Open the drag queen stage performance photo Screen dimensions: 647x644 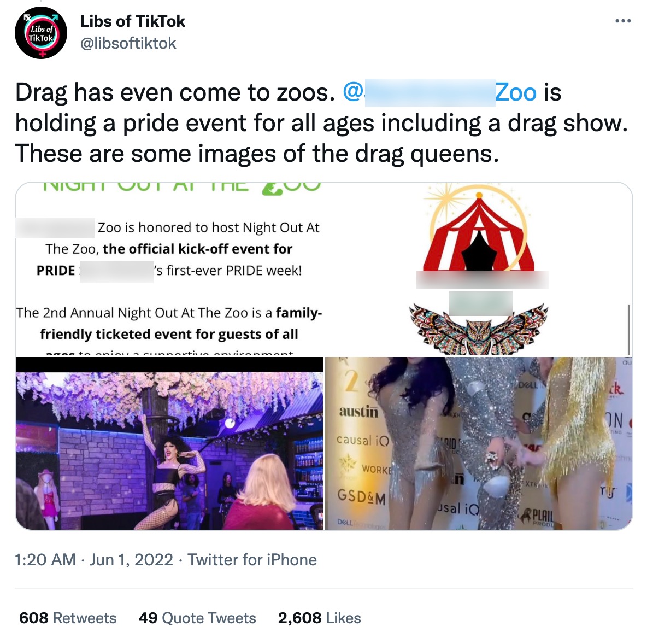pos(169,443)
